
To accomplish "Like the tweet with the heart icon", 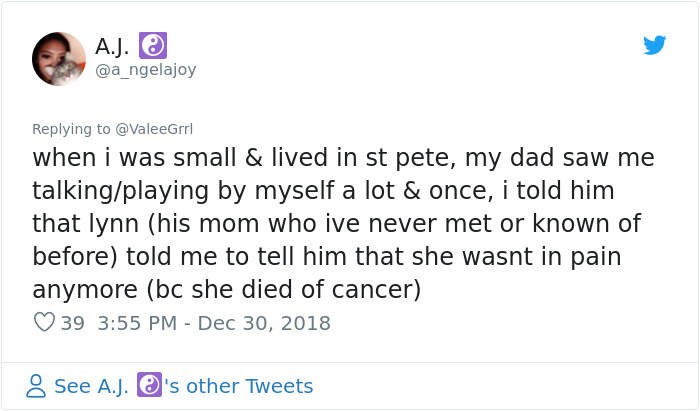I will pyautogui.click(x=44, y=323).
